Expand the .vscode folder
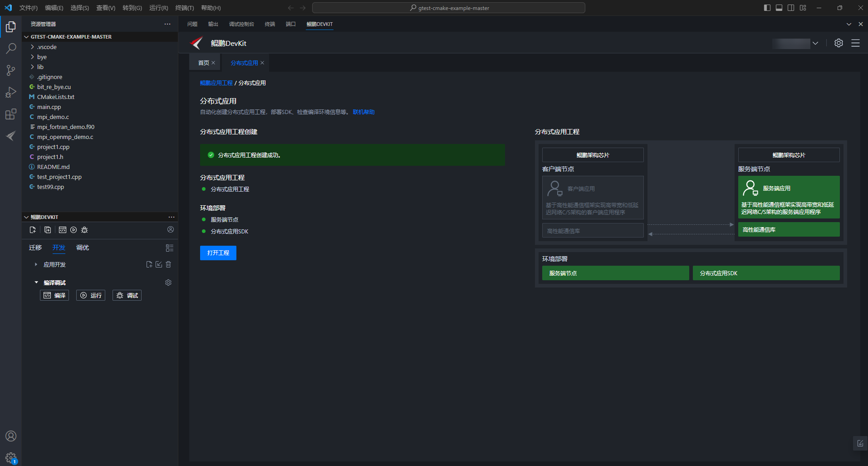Screen dimensions: 868x466 pyautogui.click(x=32, y=47)
